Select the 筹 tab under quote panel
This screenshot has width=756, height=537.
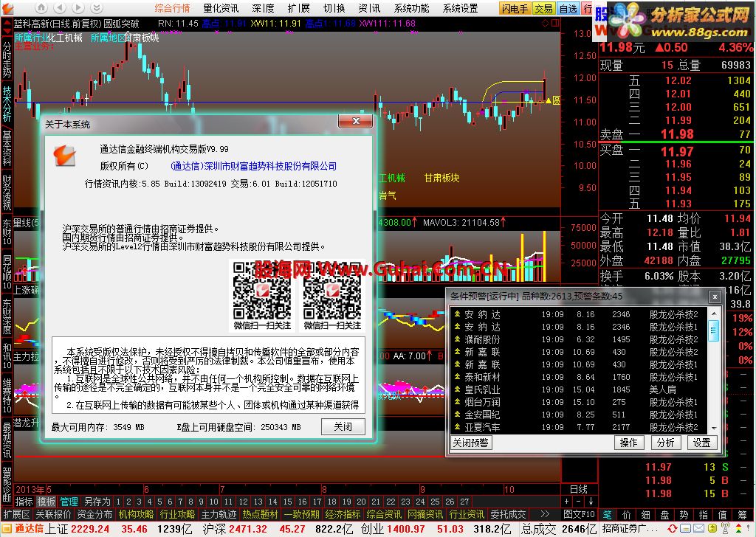coord(741,515)
